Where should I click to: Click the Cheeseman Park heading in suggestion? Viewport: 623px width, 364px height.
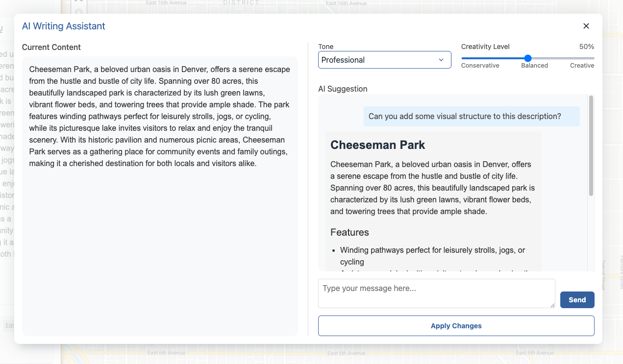point(377,145)
